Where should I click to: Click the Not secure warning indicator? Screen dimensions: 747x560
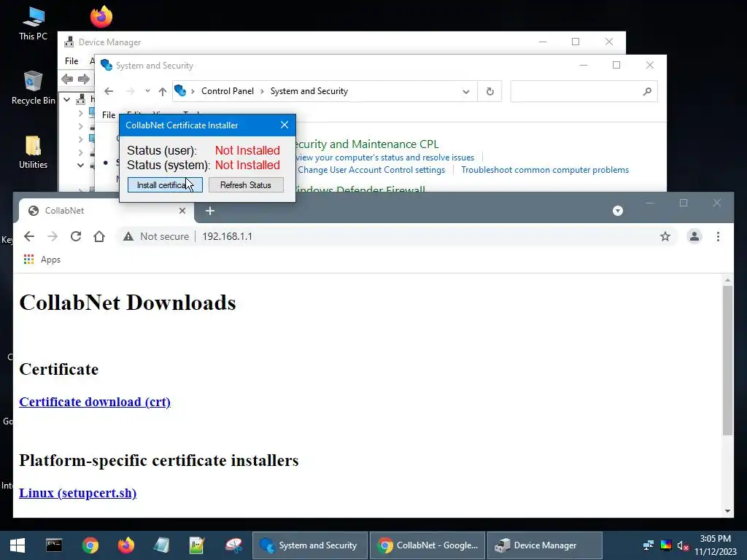(x=156, y=236)
